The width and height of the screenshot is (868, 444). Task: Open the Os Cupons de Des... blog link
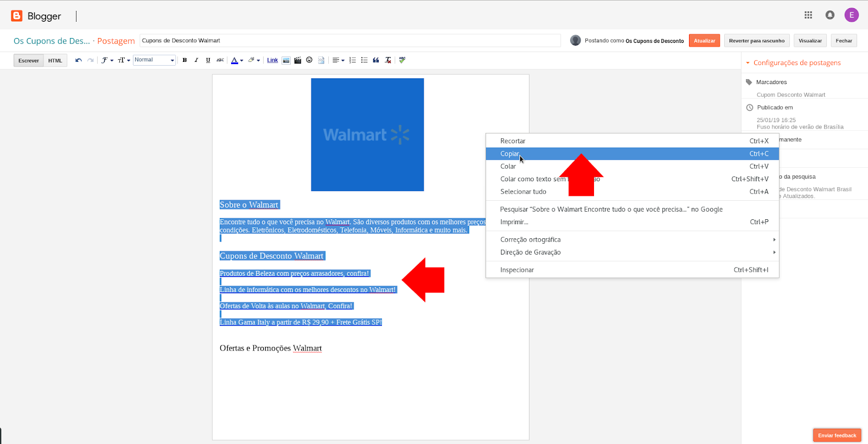[x=52, y=41]
